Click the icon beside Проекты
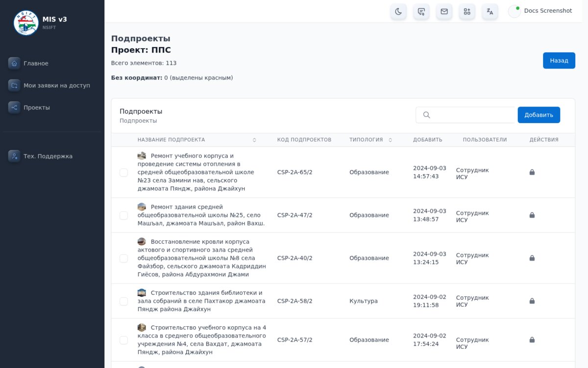Viewport: 588px width, 368px height. pyautogui.click(x=14, y=107)
